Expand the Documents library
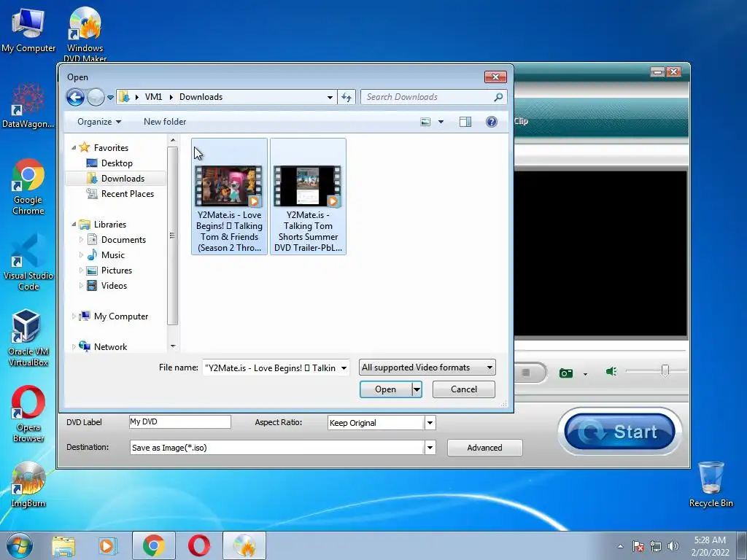The height and width of the screenshot is (560, 747). [81, 239]
